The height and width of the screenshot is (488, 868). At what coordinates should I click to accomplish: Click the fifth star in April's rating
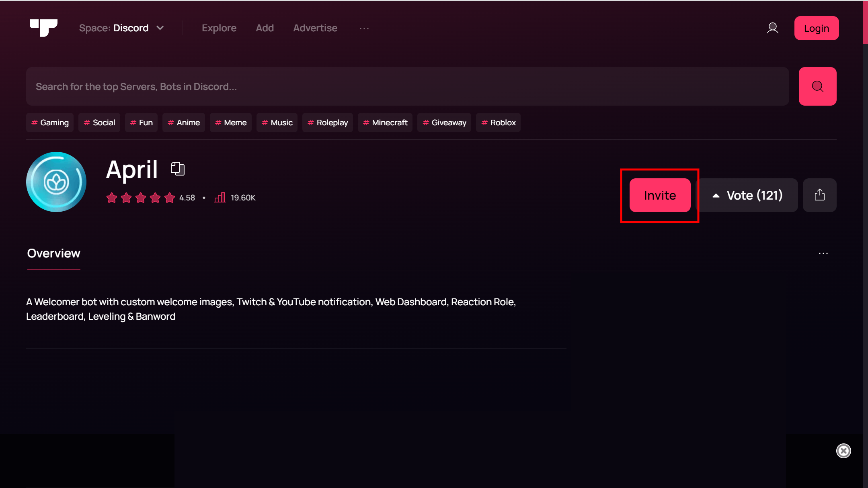169,197
